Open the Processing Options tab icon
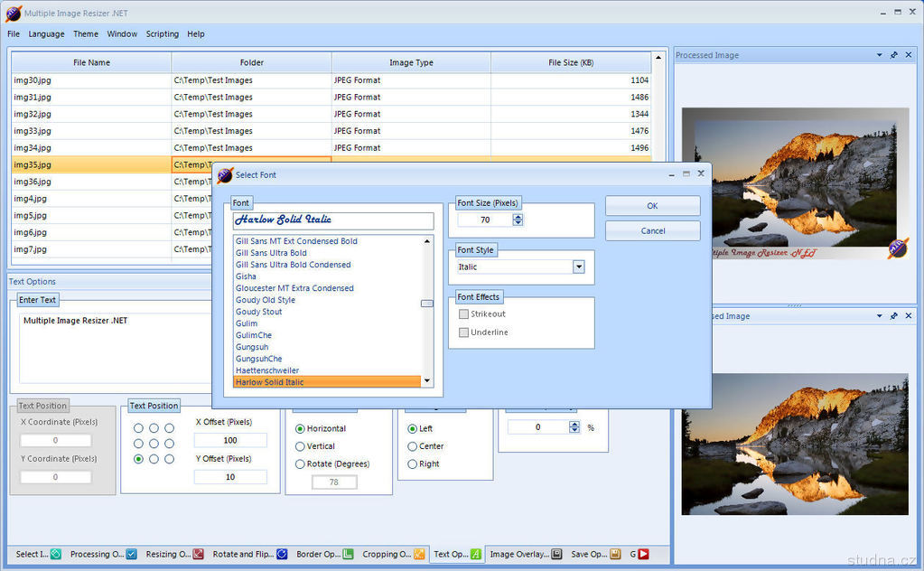 tap(132, 554)
